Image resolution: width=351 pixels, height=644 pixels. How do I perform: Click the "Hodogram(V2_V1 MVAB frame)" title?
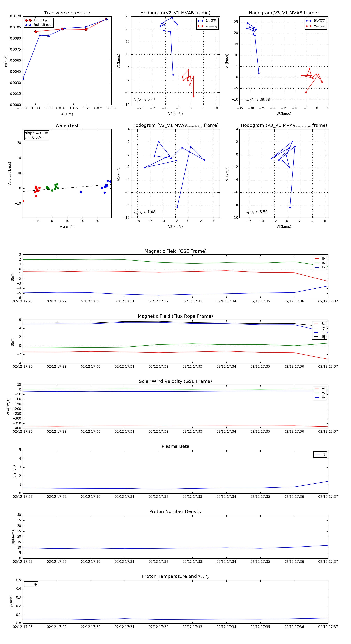tap(175, 13)
